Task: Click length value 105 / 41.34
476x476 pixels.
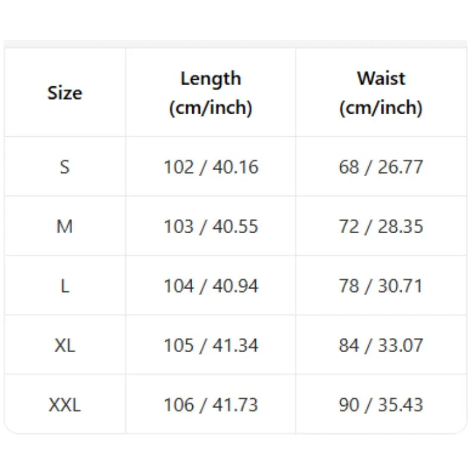Action: 211,346
